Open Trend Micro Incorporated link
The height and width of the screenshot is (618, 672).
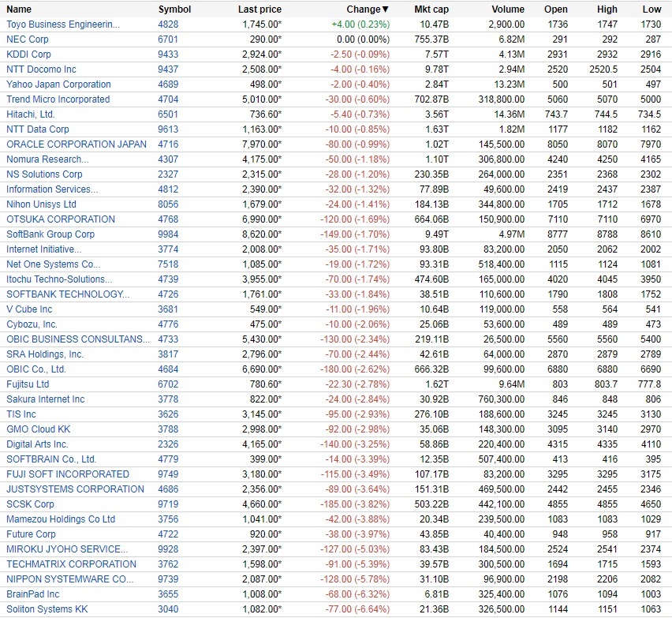click(58, 99)
